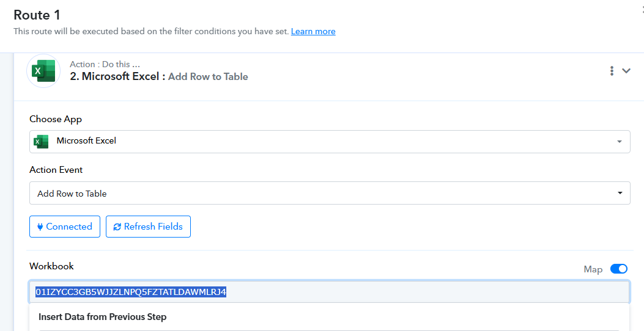644x331 pixels.
Task: Click the step title Add Row to Table
Action: tap(208, 77)
